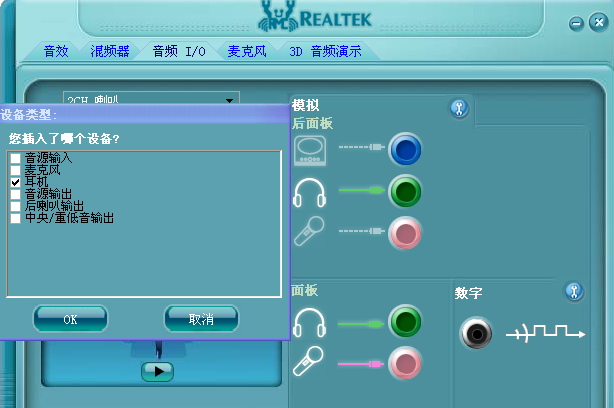614x408 pixels.
Task: Click the rear panel headphone icon
Action: 310,191
